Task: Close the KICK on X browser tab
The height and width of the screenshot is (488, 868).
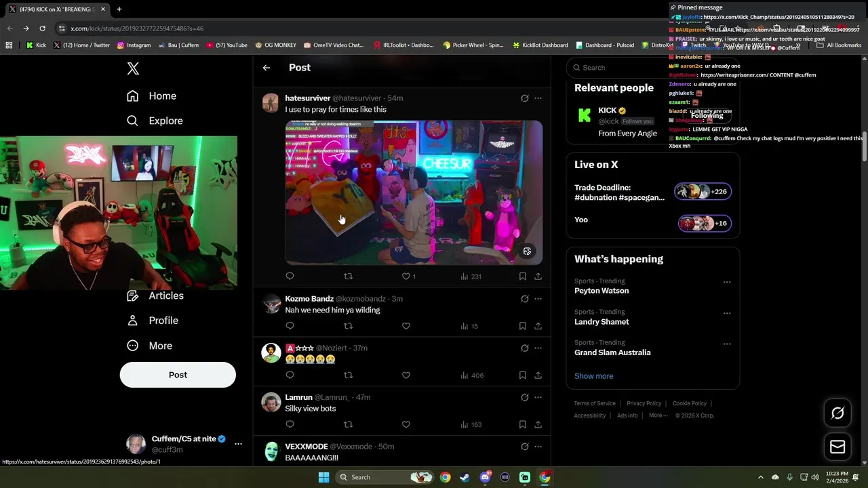Action: tap(103, 9)
